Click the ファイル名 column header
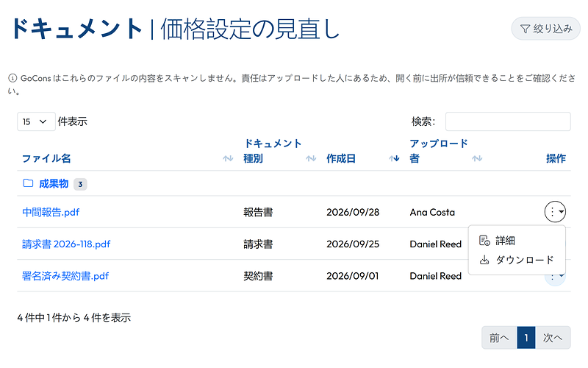588x368 pixels. pyautogui.click(x=46, y=158)
